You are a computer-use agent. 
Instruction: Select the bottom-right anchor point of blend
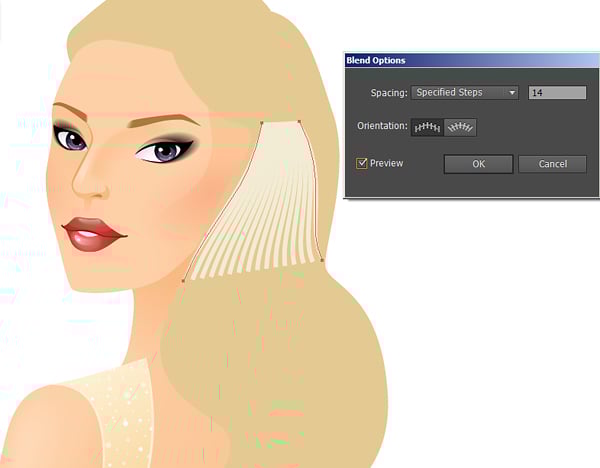322,260
